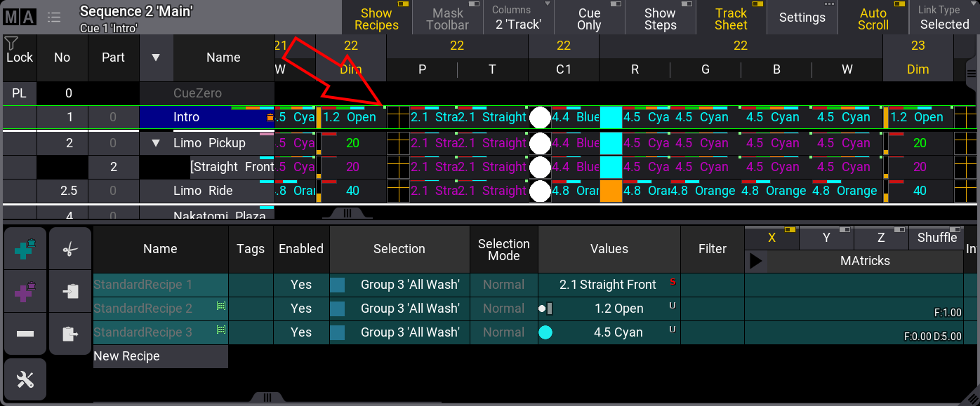Open Selection Mode Normal for StandardRecipe 2
The image size is (980, 406).
[503, 309]
